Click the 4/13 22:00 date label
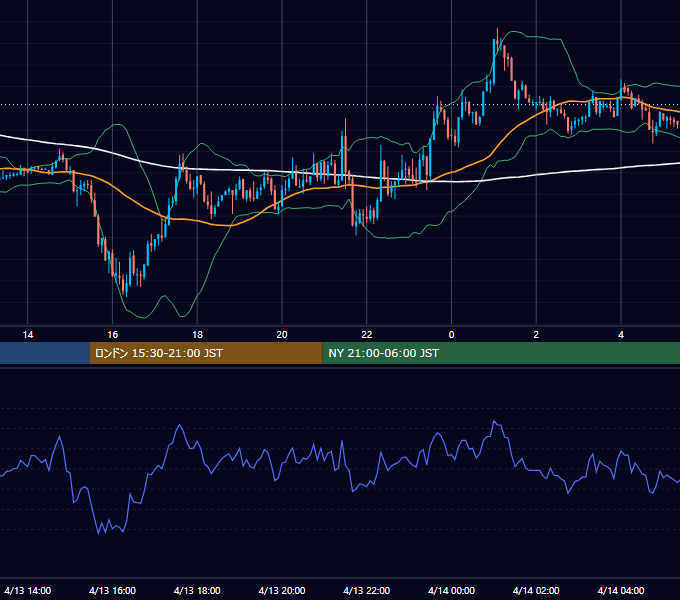 pyautogui.click(x=367, y=590)
